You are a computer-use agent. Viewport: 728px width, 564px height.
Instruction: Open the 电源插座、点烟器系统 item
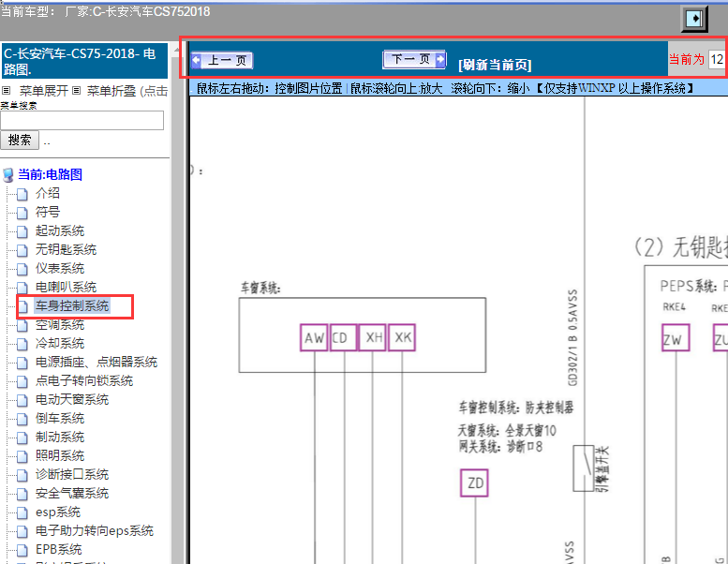(x=97, y=362)
